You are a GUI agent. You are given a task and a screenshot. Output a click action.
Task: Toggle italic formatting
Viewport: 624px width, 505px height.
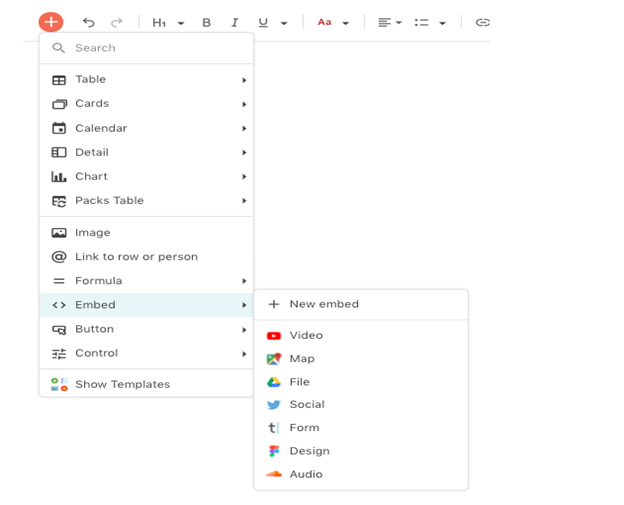pos(235,23)
